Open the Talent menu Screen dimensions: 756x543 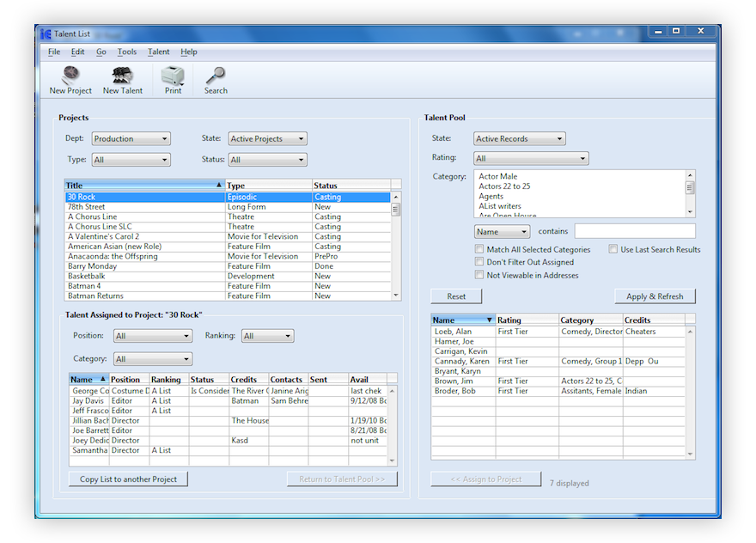[159, 52]
